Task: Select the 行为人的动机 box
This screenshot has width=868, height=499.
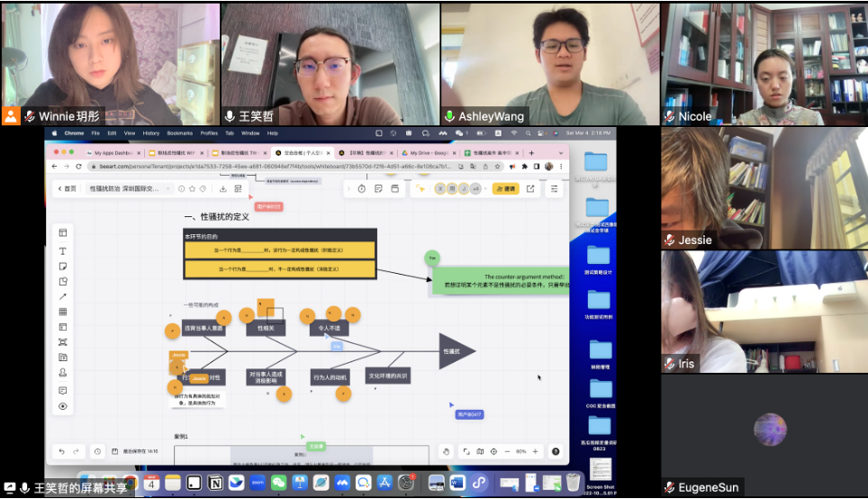Action: click(x=330, y=377)
